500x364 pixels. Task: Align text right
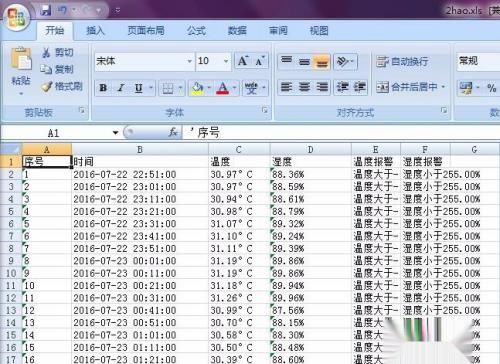pyautogui.click(x=322, y=87)
